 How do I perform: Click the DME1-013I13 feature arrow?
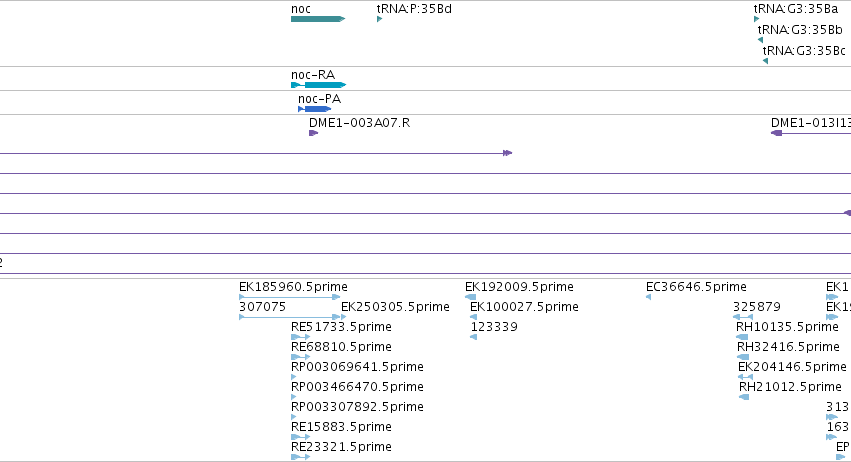click(811, 133)
